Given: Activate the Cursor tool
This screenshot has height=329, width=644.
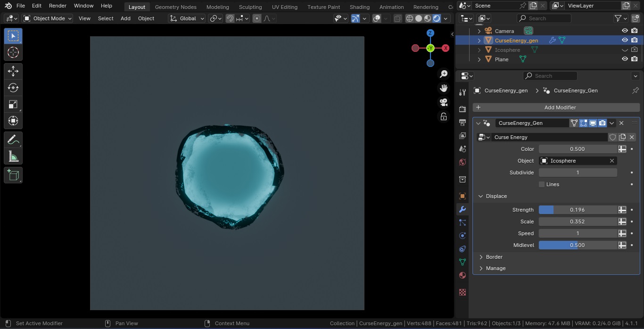Looking at the screenshot, I should pyautogui.click(x=13, y=52).
